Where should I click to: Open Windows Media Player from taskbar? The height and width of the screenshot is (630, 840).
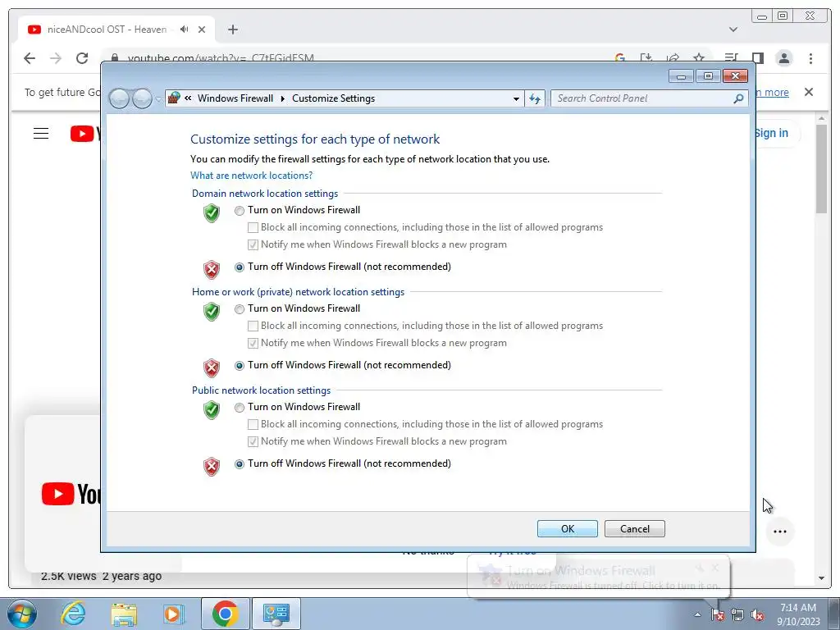pos(174,614)
